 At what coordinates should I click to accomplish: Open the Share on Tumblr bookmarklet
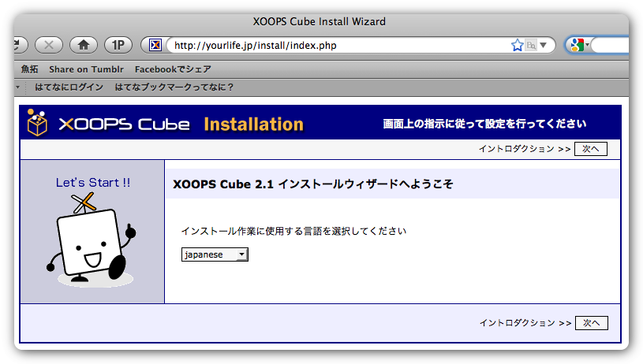tap(86, 69)
